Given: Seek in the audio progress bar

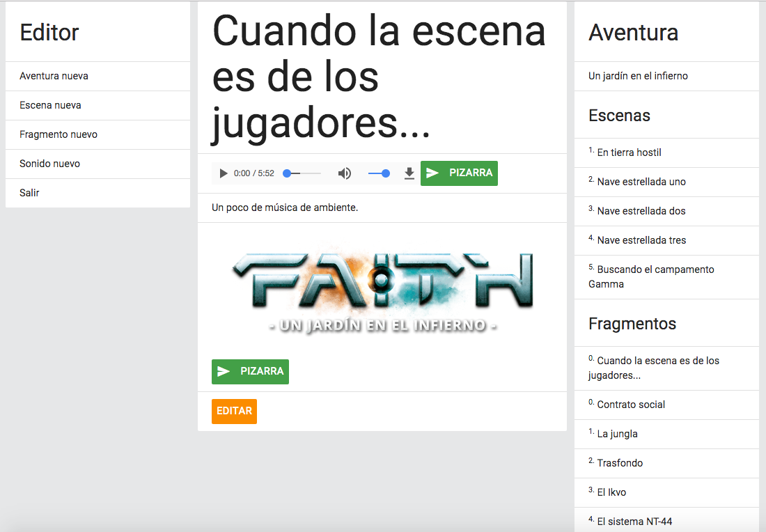Looking at the screenshot, I should [302, 173].
